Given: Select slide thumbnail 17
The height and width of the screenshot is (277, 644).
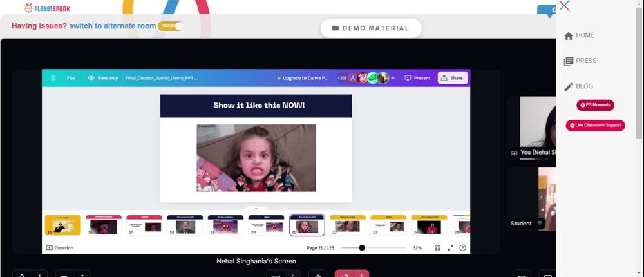Looking at the screenshot, I should pos(144,225).
